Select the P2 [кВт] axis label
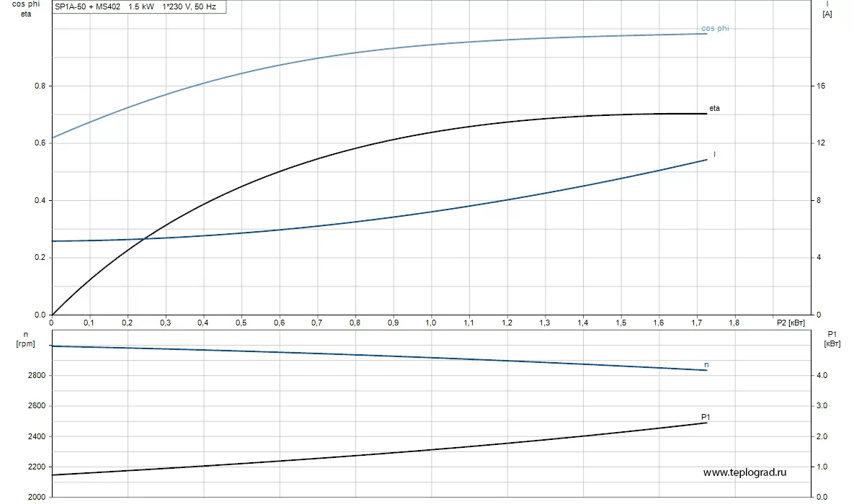 pyautogui.click(x=791, y=323)
